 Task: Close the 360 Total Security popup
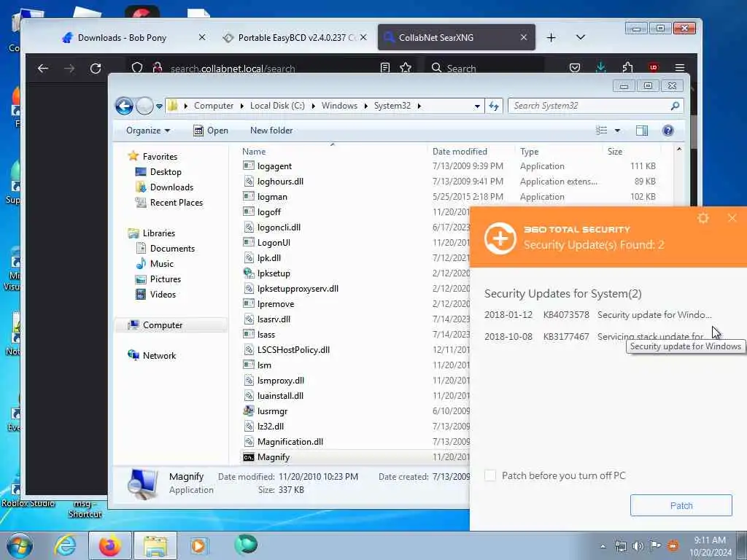click(x=732, y=218)
